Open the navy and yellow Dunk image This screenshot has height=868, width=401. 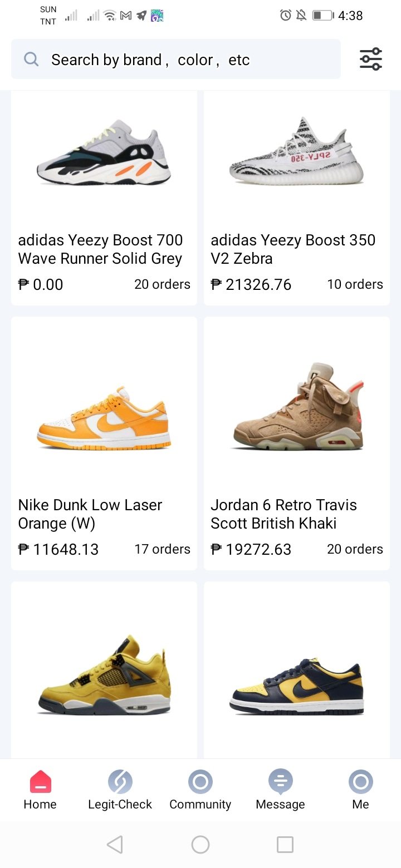point(296,687)
